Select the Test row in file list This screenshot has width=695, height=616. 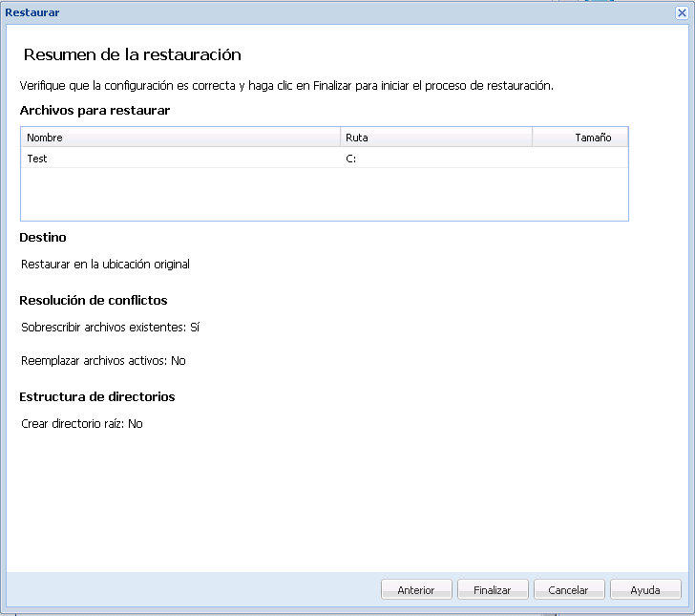(x=325, y=159)
